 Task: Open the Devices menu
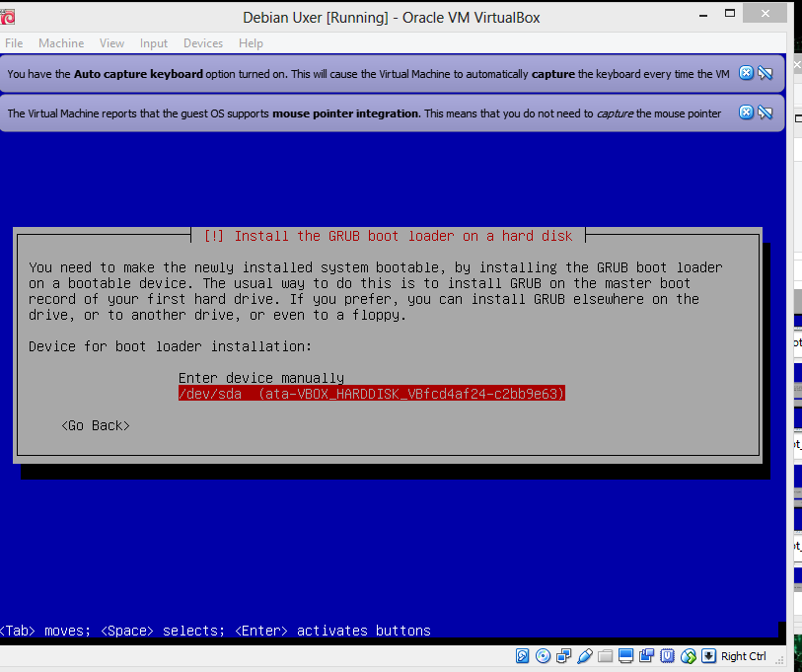pyautogui.click(x=203, y=43)
